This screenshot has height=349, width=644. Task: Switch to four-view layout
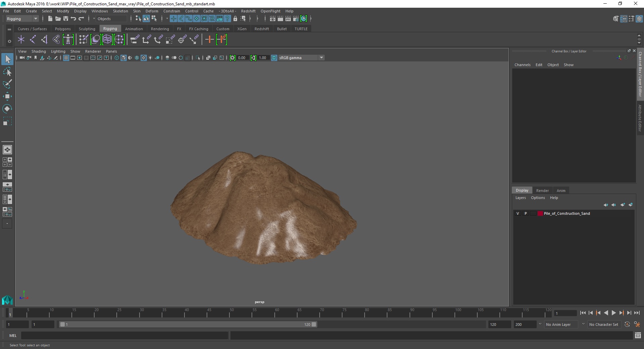7,162
